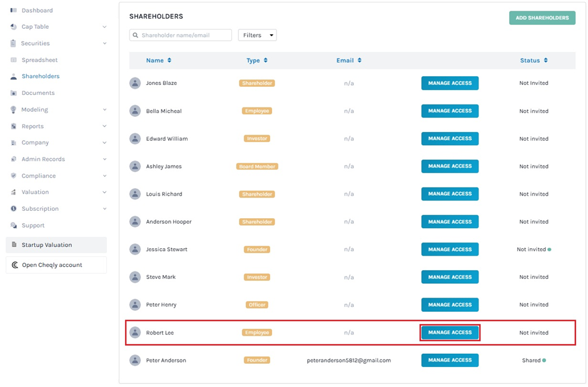The width and height of the screenshot is (588, 387).
Task: Click the Dashboard icon in sidebar
Action: point(14,11)
